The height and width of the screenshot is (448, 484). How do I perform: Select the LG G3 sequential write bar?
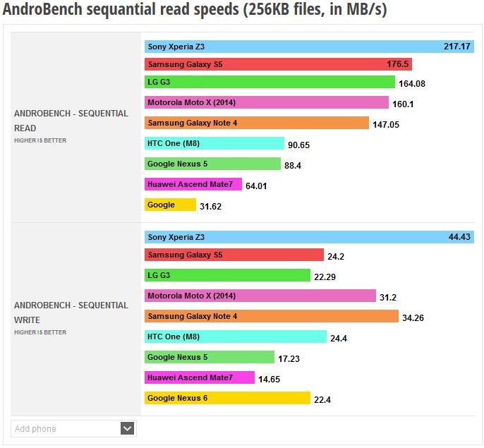227,275
